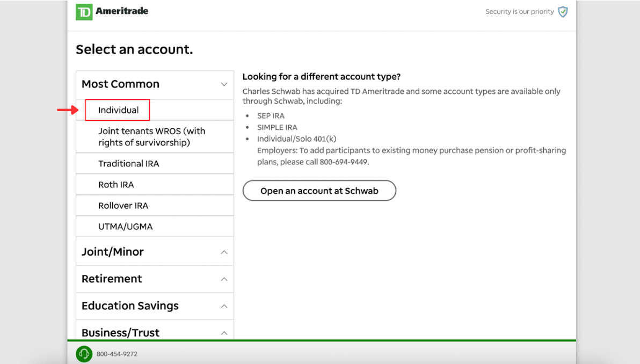Click the Most Common heading
The height and width of the screenshot is (364, 640).
pyautogui.click(x=120, y=84)
